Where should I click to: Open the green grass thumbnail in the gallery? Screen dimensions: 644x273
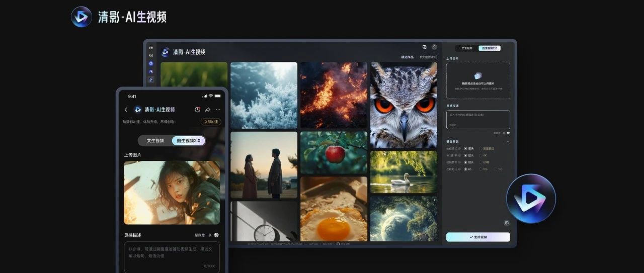[x=194, y=74]
